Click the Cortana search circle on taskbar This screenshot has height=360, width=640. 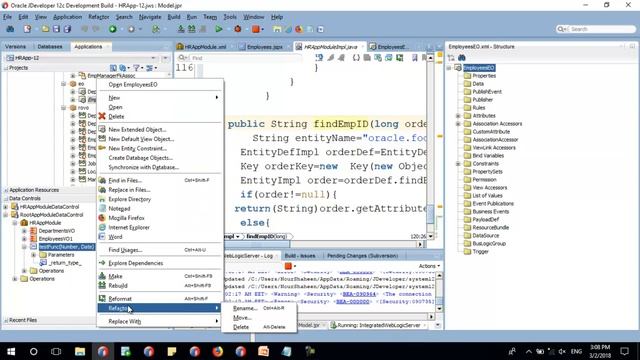click(33, 351)
